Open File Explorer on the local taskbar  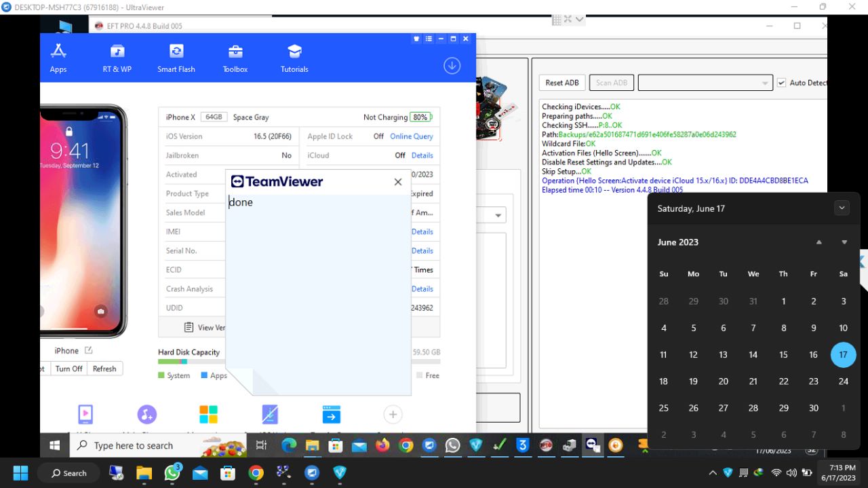coord(144,473)
